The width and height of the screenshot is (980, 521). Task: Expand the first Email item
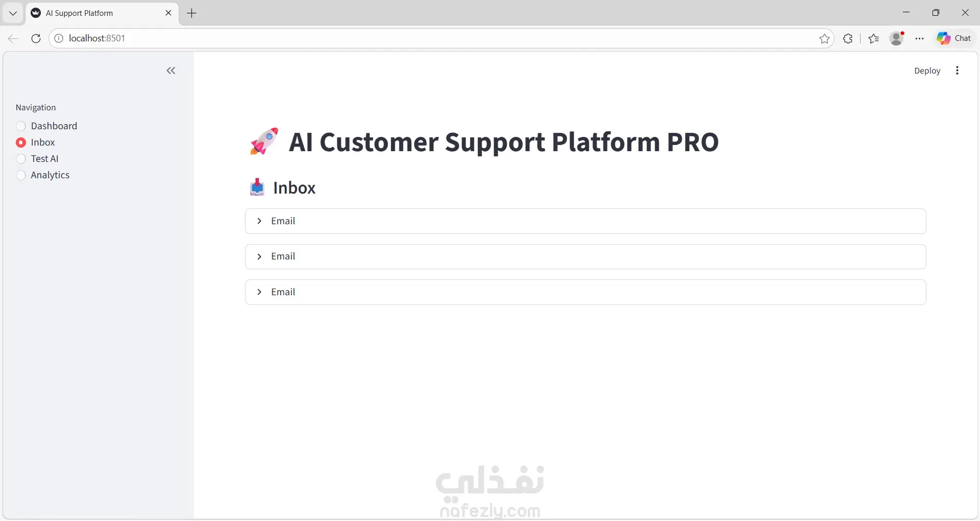(x=585, y=221)
